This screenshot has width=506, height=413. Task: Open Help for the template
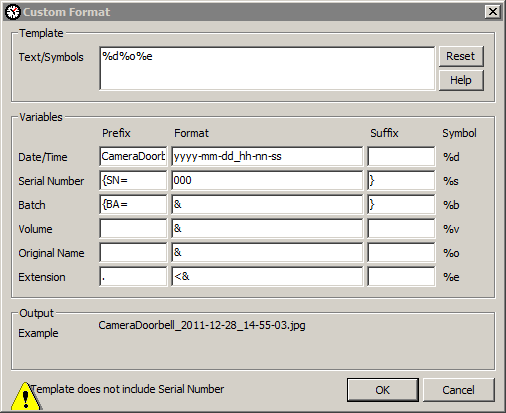click(x=461, y=80)
